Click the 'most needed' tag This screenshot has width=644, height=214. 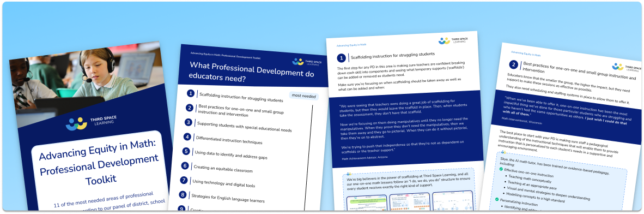click(303, 96)
